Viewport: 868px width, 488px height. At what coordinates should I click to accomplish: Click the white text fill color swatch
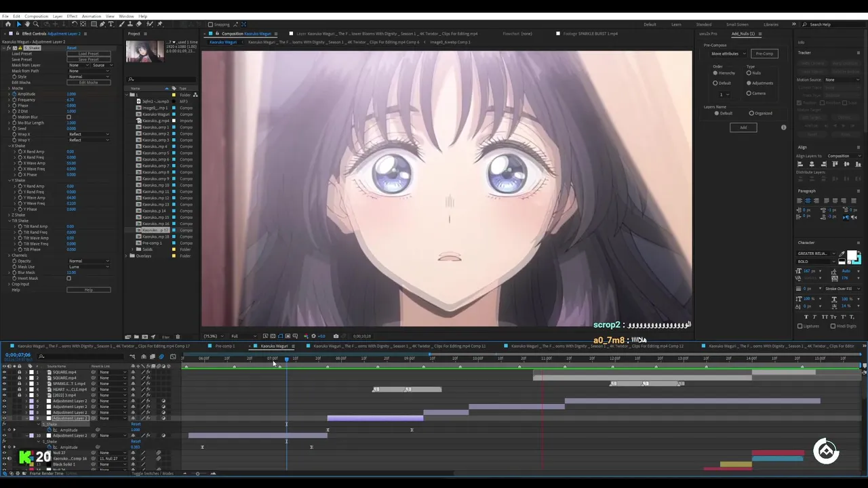tap(852, 254)
